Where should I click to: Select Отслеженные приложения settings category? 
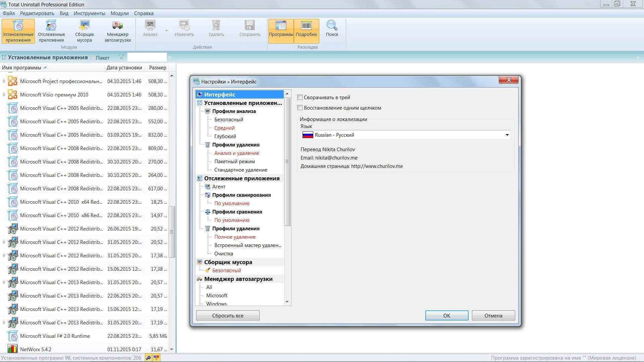239,178
